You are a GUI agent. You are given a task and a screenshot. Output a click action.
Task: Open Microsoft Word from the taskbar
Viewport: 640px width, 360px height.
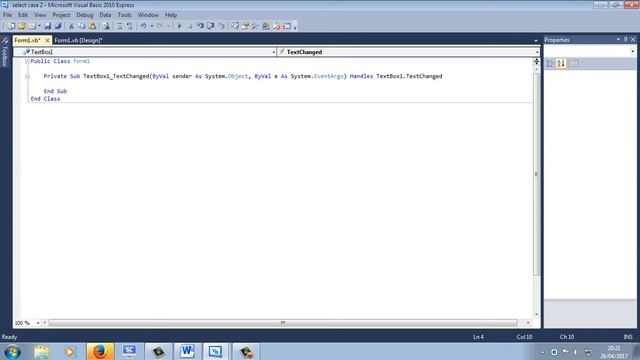(x=187, y=351)
